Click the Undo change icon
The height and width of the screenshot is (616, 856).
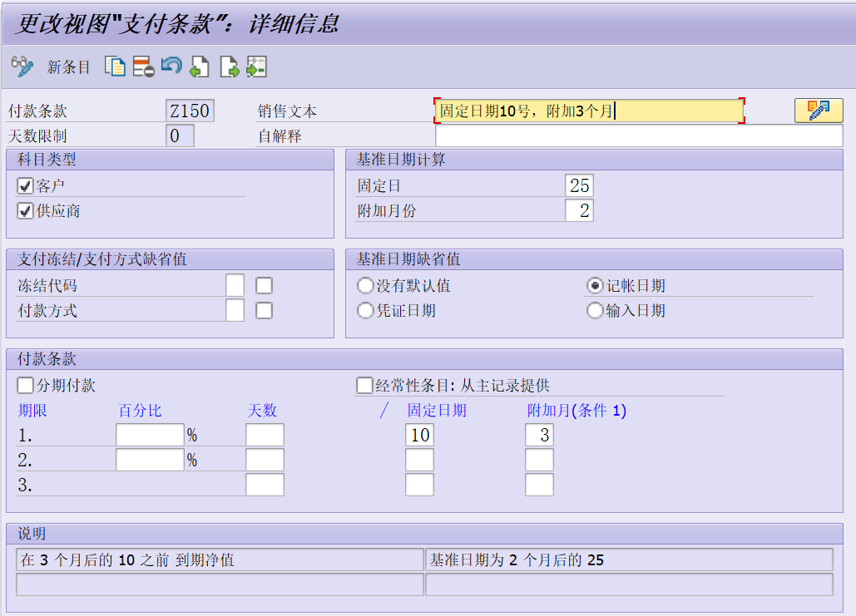[171, 67]
